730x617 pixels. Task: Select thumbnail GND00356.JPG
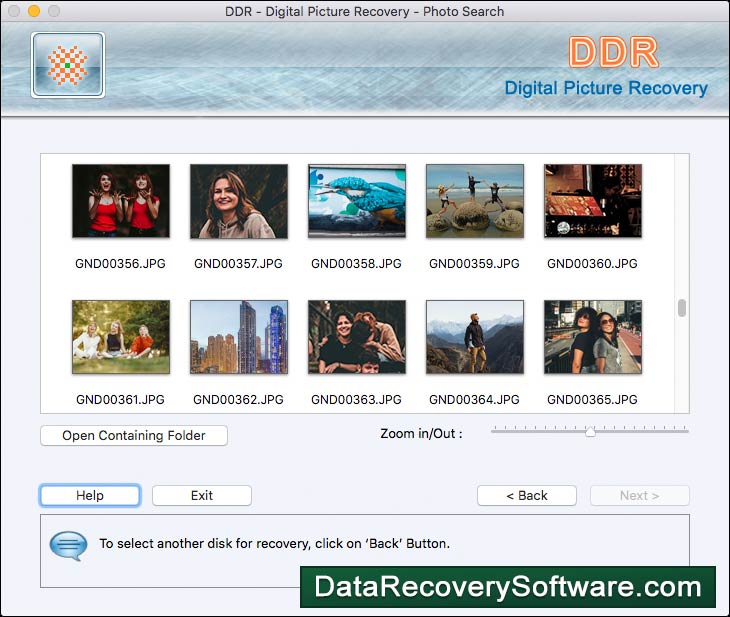(x=121, y=201)
